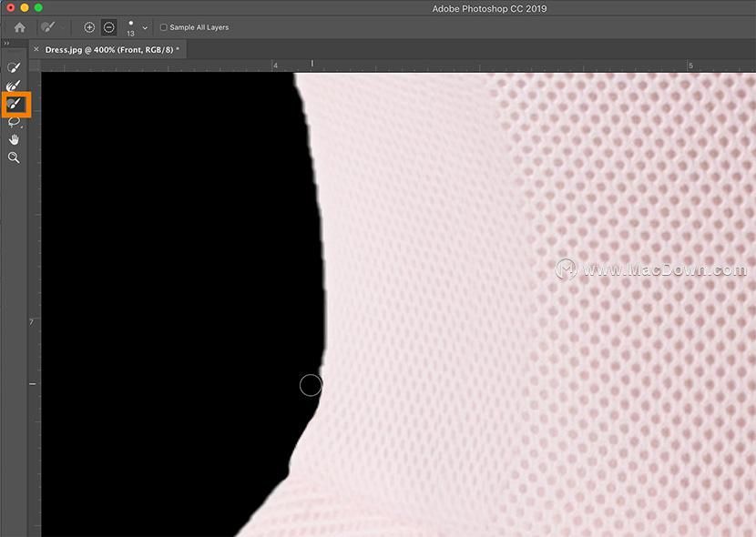
Task: Go to the Photoshop Home screen icon
Action: pos(19,27)
